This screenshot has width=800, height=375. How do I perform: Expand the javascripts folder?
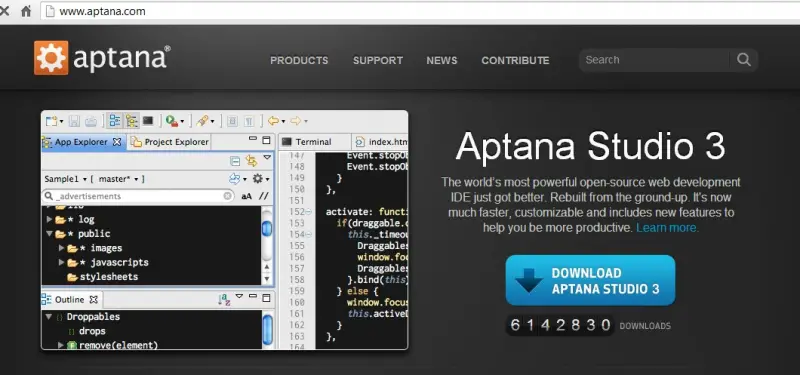coord(61,262)
